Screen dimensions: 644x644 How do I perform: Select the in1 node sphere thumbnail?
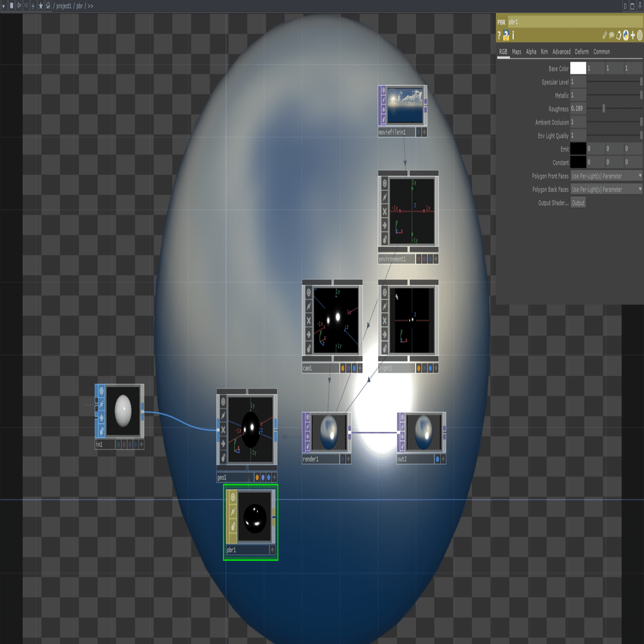tap(123, 410)
